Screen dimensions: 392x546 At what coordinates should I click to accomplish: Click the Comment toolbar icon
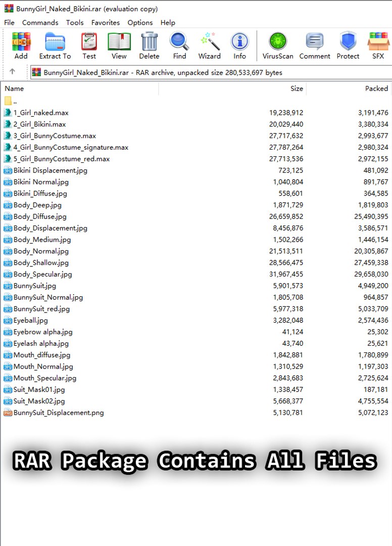click(x=314, y=41)
